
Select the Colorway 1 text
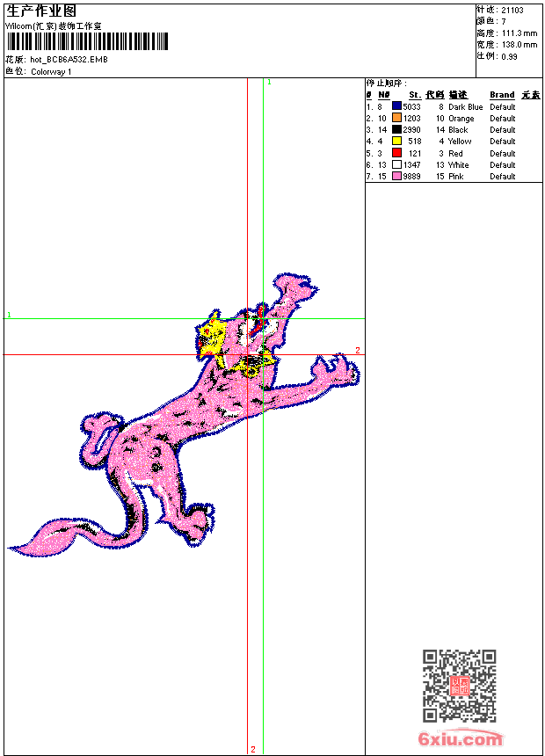tap(51, 72)
